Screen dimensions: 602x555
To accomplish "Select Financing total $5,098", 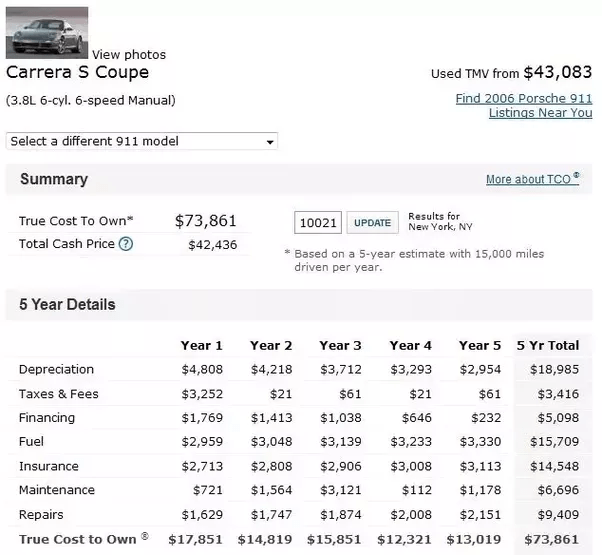I will point(558,418).
